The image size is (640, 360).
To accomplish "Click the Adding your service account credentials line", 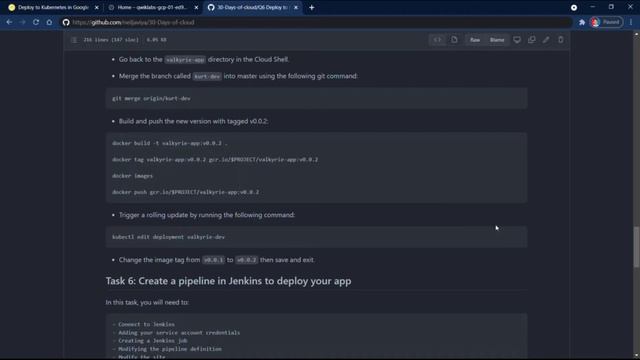I will click(176, 333).
